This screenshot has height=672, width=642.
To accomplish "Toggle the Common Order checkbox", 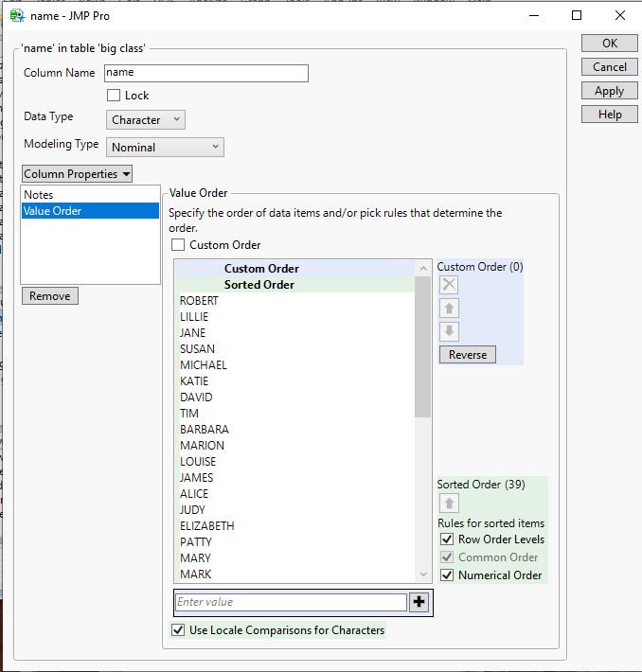I will pos(447,557).
